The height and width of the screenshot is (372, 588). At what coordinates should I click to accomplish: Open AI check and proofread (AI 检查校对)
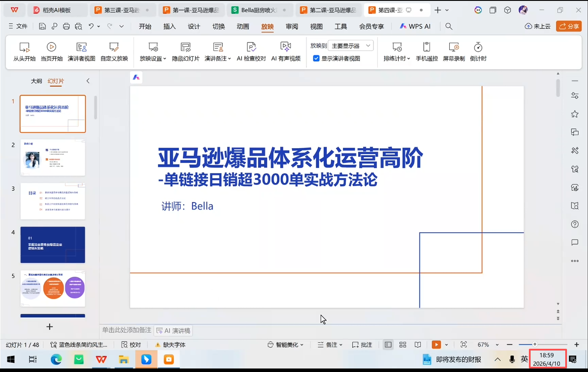251,52
